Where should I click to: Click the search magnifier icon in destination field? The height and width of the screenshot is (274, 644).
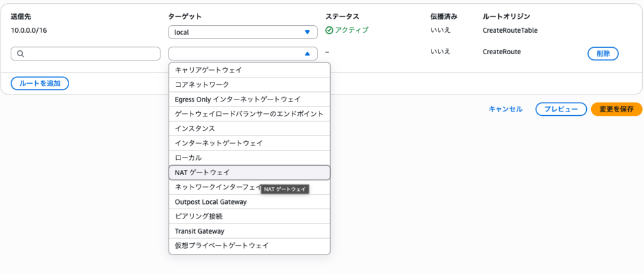click(x=21, y=54)
